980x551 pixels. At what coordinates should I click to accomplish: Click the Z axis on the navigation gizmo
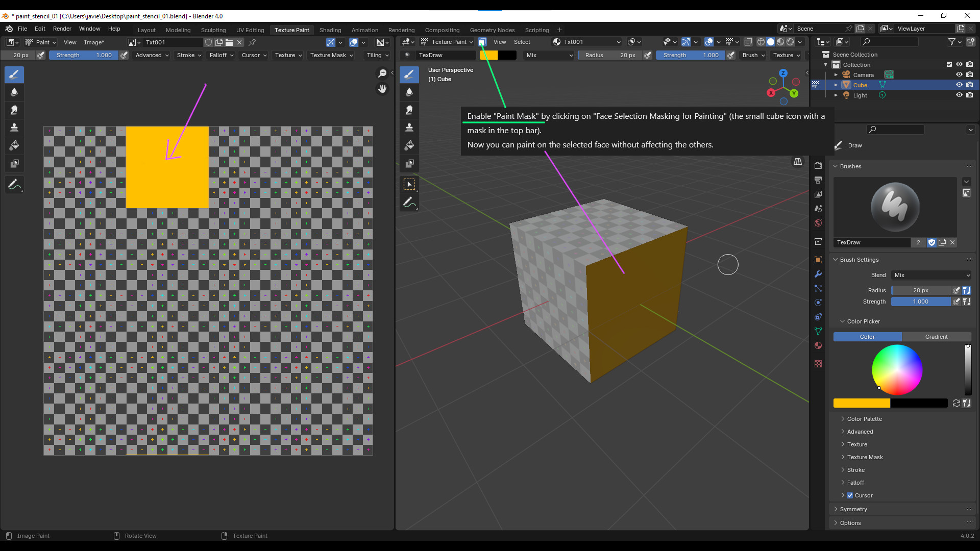click(783, 73)
